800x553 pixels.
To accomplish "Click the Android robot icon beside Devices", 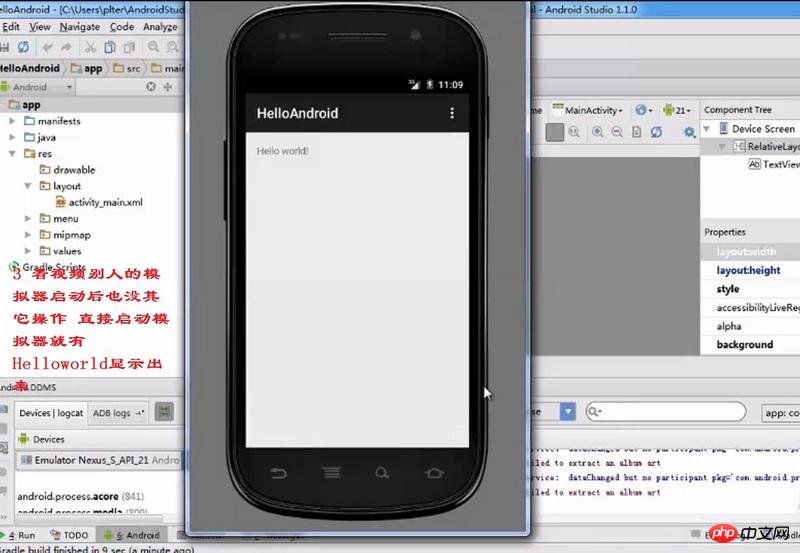I will (x=23, y=439).
